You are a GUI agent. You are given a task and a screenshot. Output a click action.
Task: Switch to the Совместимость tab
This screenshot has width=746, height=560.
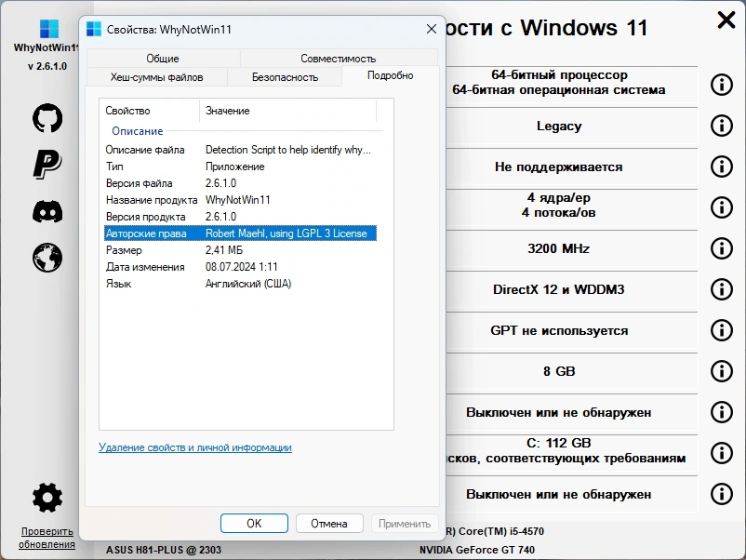339,58
